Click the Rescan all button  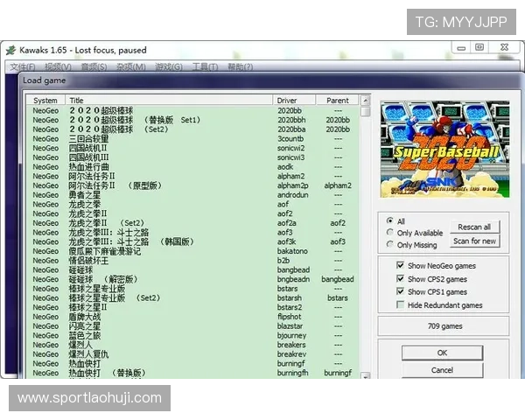tap(474, 227)
